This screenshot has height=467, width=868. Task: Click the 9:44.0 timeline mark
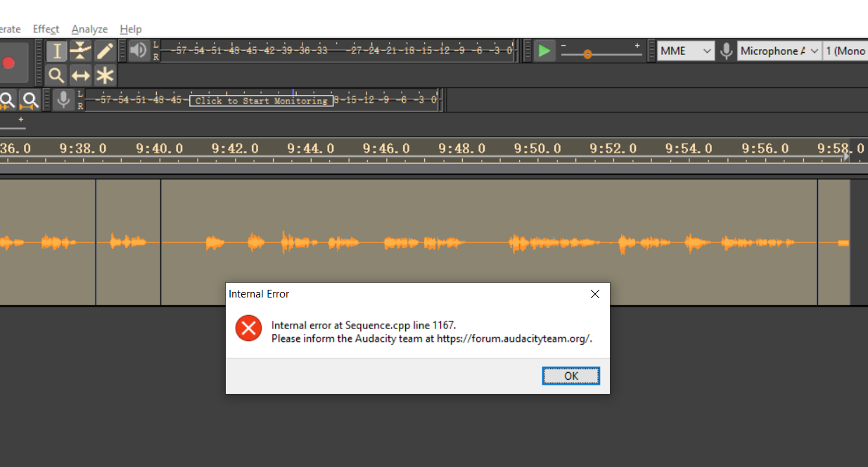tap(310, 148)
